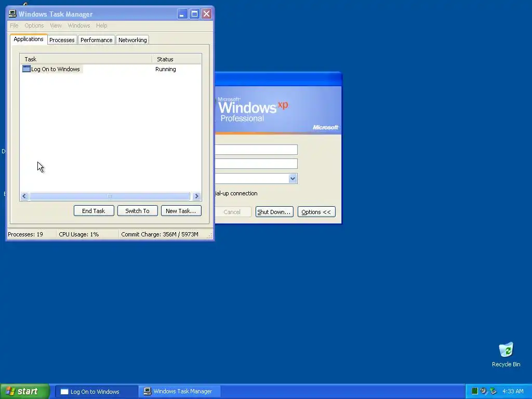Open the Recycle Bin desktop icon

click(x=506, y=354)
